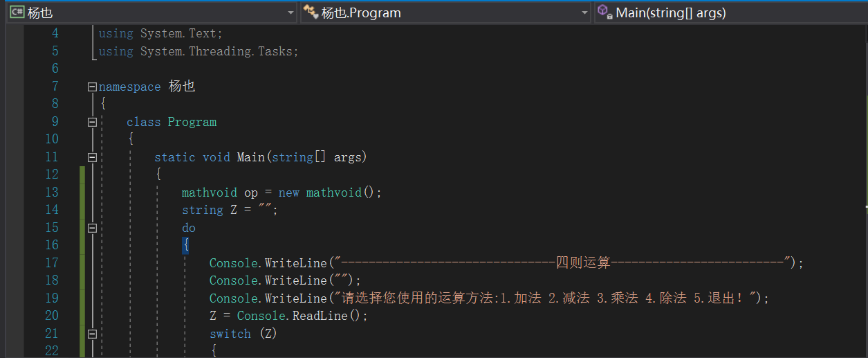Screen dimensions: 868x358
Task: Click on 'string Z = "";' line
Action: pos(230,210)
